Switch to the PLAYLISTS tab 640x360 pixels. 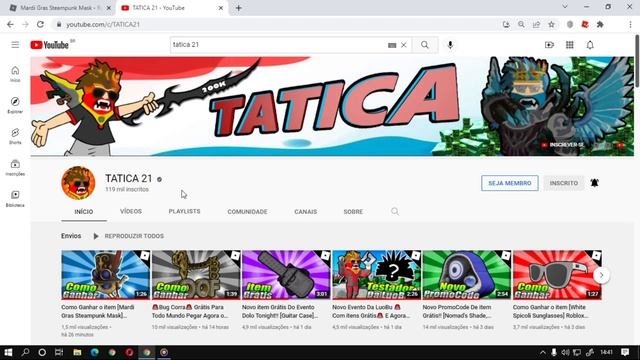[x=184, y=211]
